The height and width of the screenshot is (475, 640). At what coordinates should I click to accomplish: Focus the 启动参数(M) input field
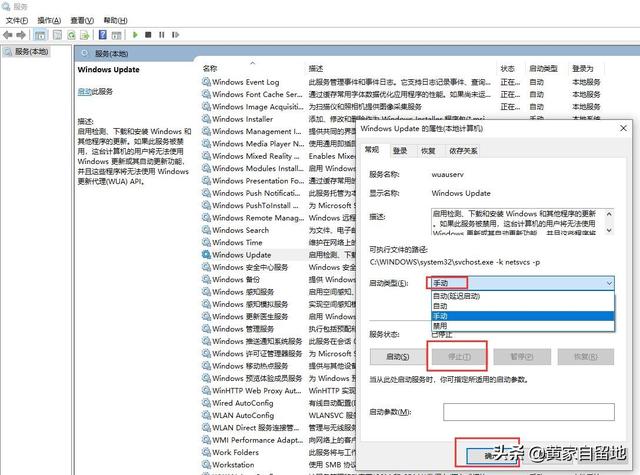(x=529, y=412)
